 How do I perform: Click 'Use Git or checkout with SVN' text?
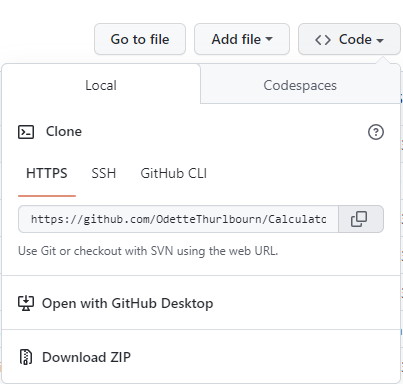tap(148, 251)
